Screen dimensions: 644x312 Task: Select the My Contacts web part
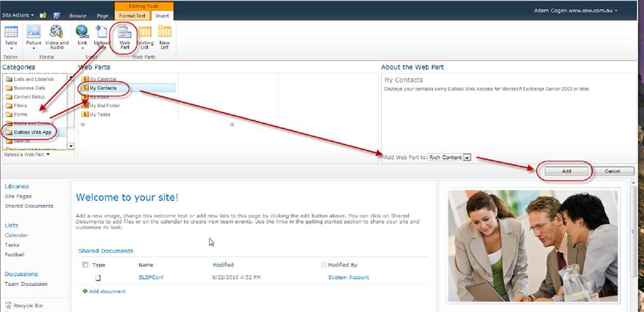tap(102, 88)
